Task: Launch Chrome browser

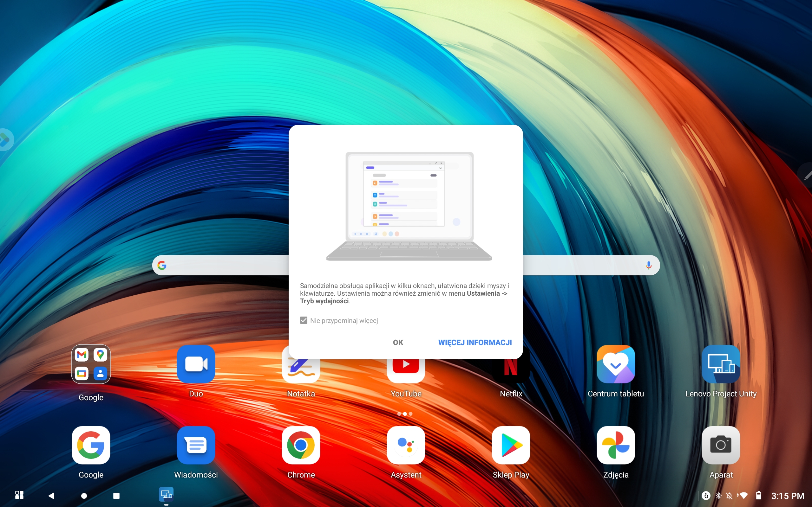Action: [301, 445]
